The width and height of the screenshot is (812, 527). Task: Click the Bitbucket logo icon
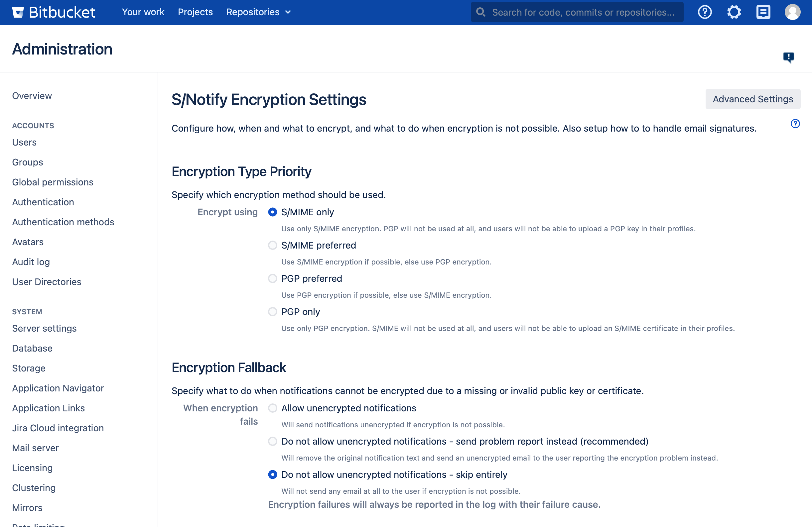coord(18,12)
